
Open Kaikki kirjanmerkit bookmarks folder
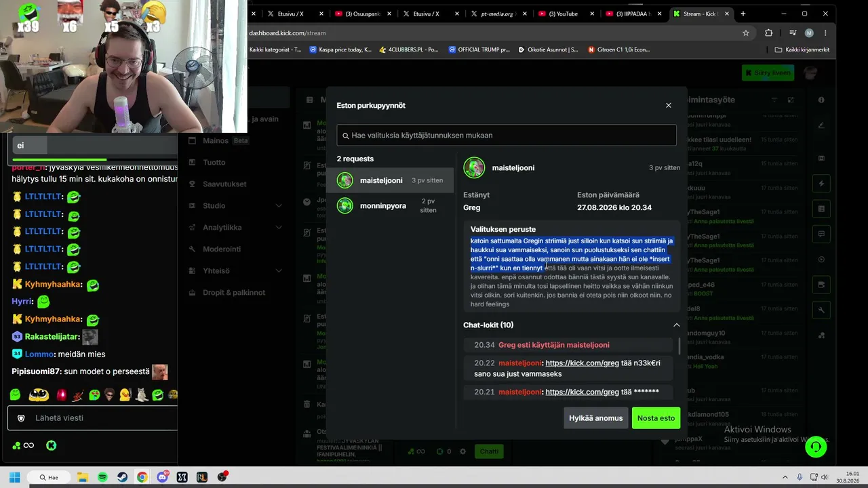[x=802, y=49]
